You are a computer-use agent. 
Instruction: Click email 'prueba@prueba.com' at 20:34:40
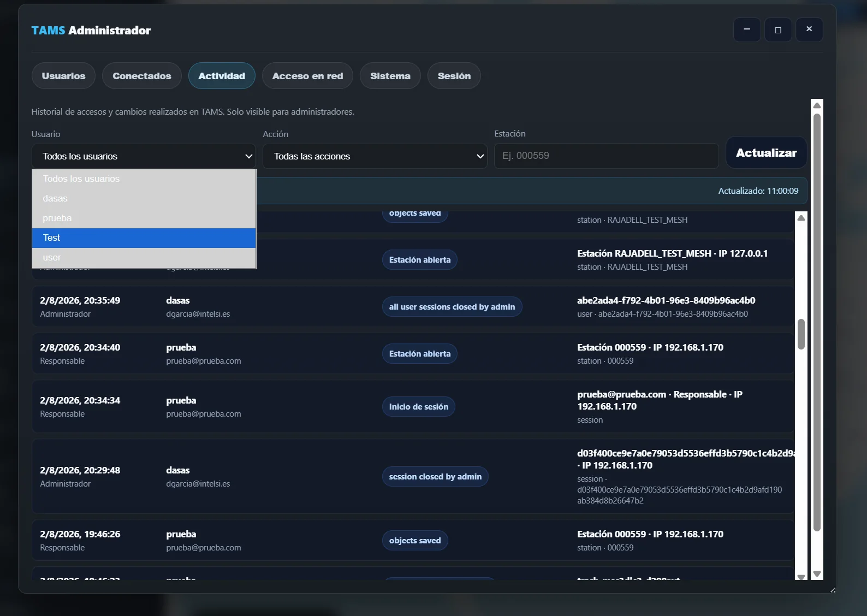pyautogui.click(x=204, y=361)
